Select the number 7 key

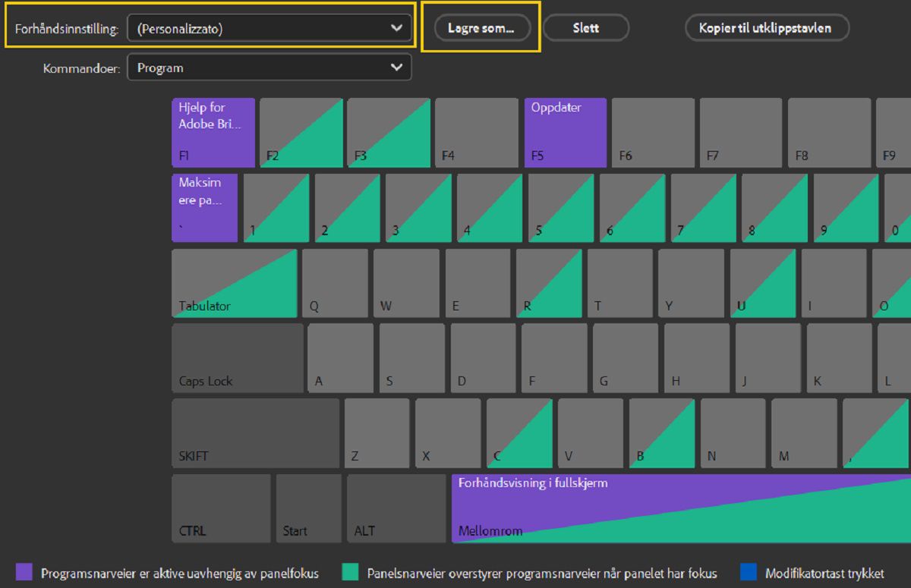[704, 208]
